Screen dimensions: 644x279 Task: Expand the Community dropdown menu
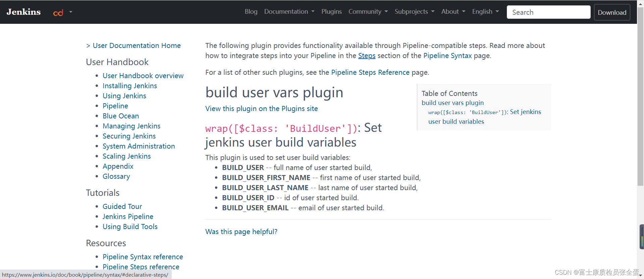point(368,12)
